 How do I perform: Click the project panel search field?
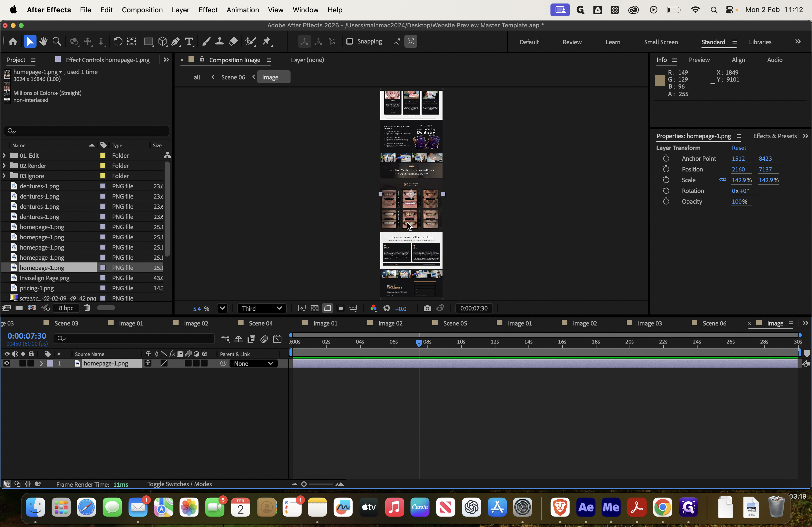pos(86,131)
